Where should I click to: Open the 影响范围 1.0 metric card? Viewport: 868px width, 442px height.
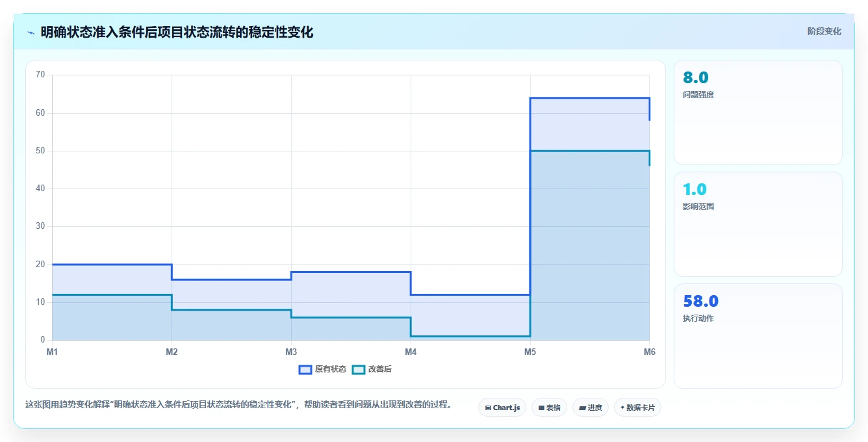pos(758,224)
